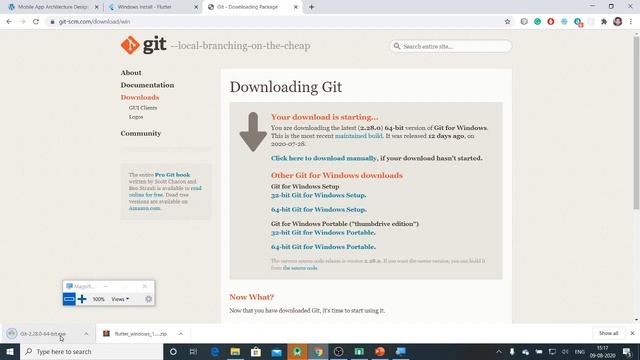Open the Amazon.com link
This screenshot has width=640, height=360.
click(x=144, y=208)
